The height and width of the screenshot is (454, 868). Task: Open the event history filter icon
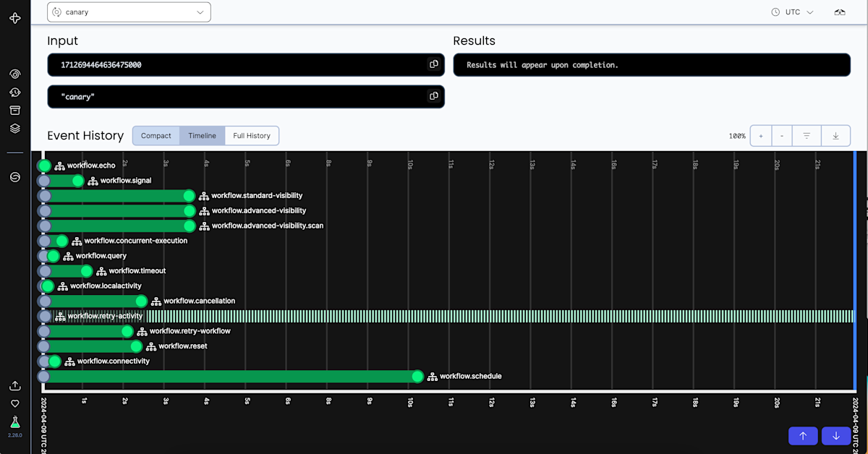(x=807, y=136)
